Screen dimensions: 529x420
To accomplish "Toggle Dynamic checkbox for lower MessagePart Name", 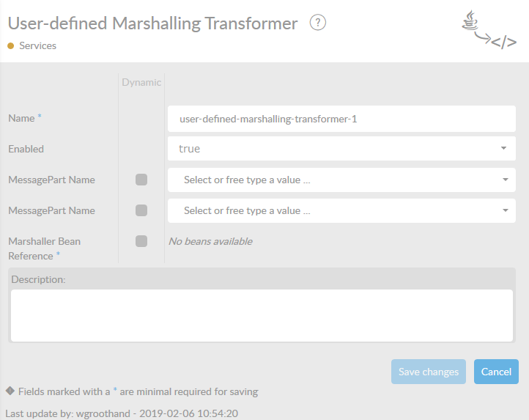I will tap(141, 210).
